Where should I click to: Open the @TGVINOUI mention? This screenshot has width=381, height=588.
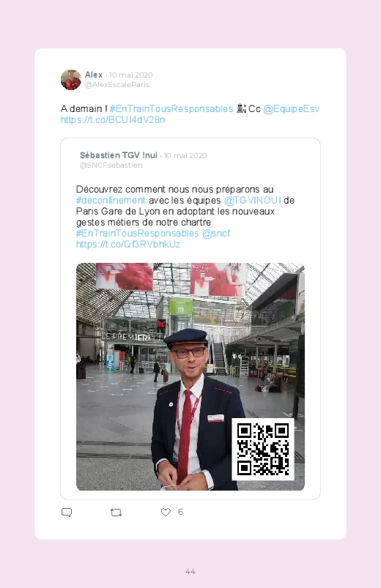point(252,200)
